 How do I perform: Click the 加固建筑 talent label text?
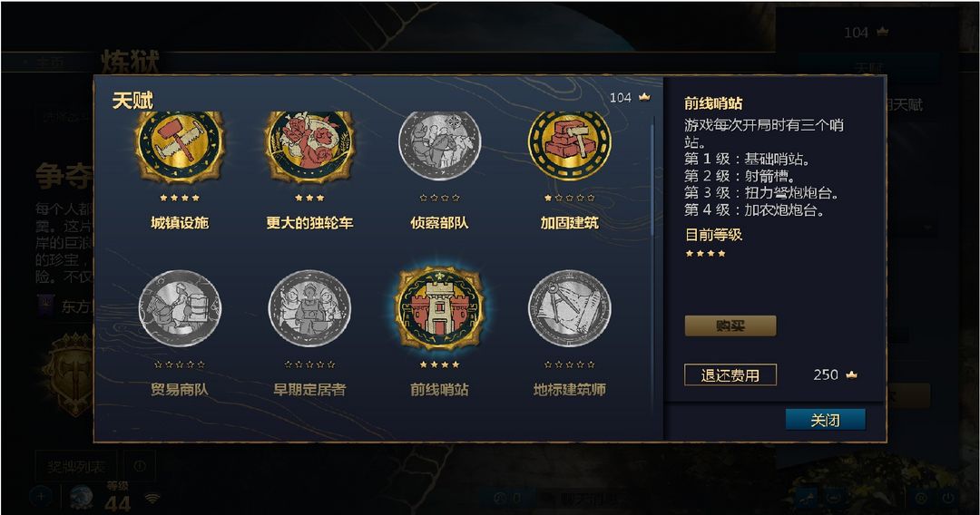pyautogui.click(x=569, y=223)
